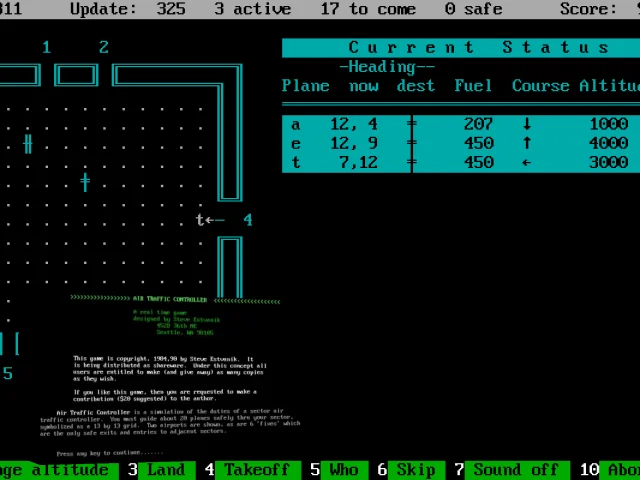The height and width of the screenshot is (480, 640).
Task: Click the Press any key to continue prompt
Action: (x=109, y=453)
